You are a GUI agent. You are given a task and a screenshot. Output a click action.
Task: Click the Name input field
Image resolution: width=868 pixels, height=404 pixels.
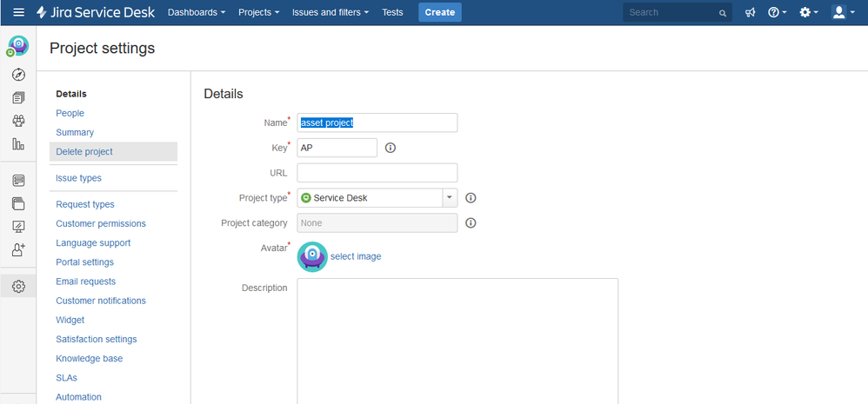377,123
